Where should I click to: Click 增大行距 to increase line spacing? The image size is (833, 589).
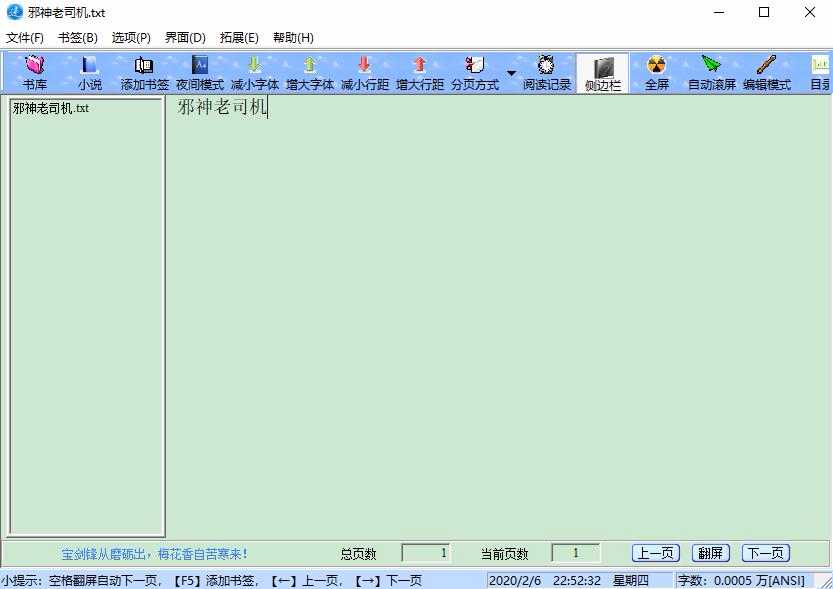[x=420, y=73]
